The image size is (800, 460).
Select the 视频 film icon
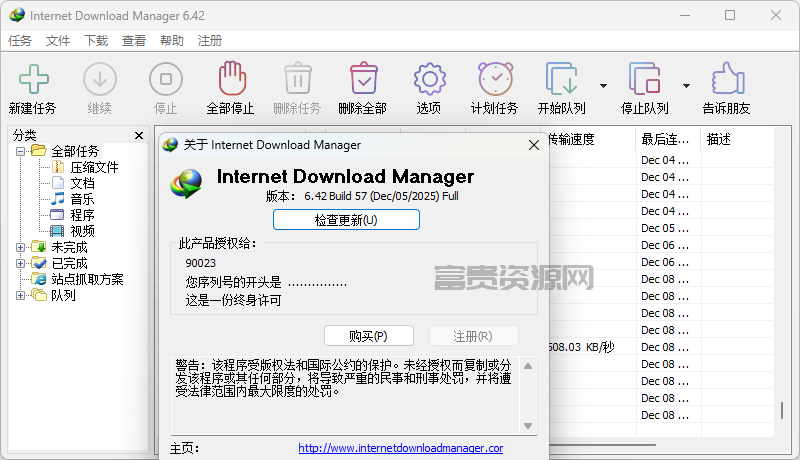point(57,231)
